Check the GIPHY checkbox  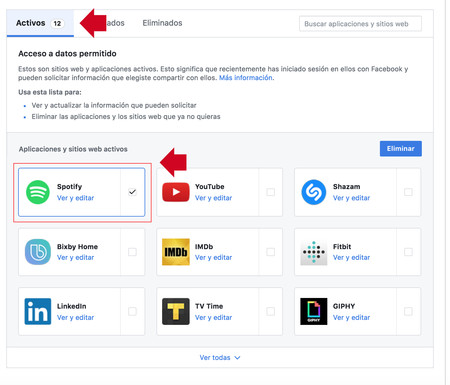coord(408,311)
